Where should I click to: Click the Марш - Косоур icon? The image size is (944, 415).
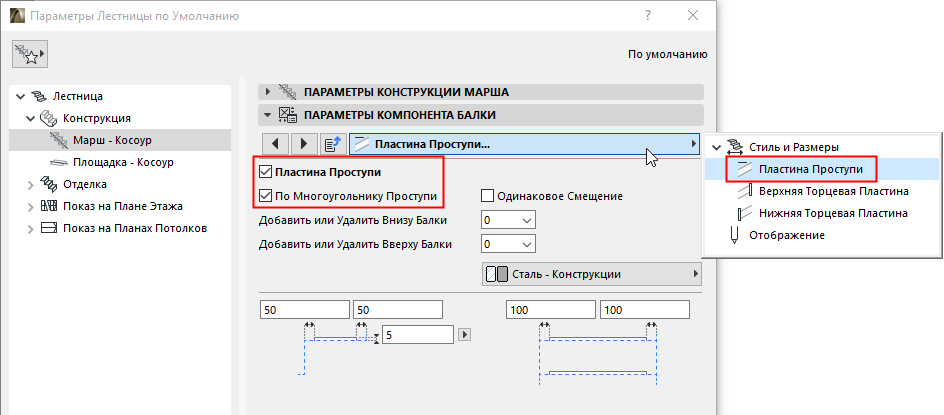point(59,140)
